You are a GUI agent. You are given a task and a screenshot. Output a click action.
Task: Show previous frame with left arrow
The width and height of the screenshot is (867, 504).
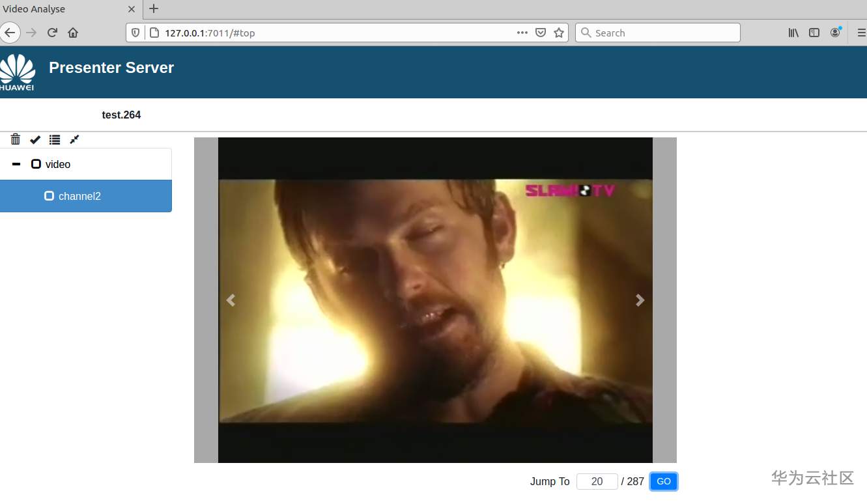(230, 300)
